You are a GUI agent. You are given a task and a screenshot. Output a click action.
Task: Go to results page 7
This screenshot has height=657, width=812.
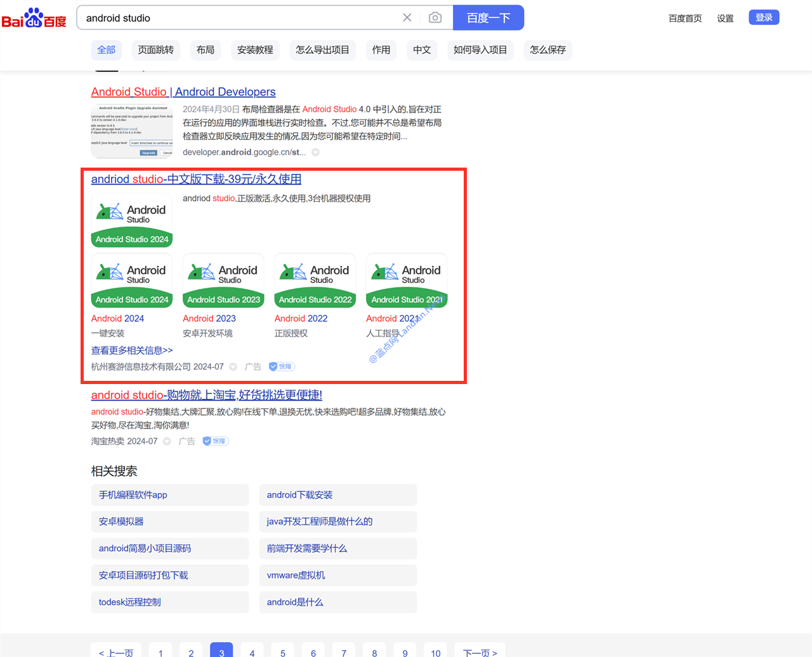[x=344, y=650]
